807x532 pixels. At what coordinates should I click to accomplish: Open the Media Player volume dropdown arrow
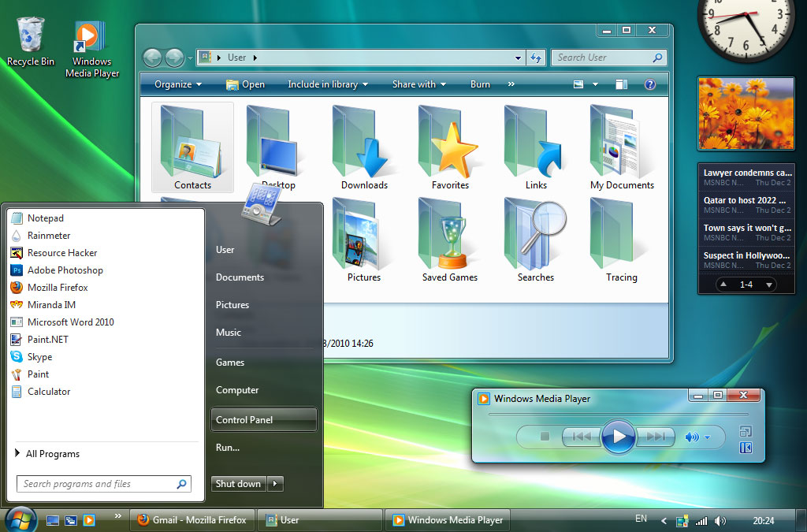point(707,437)
